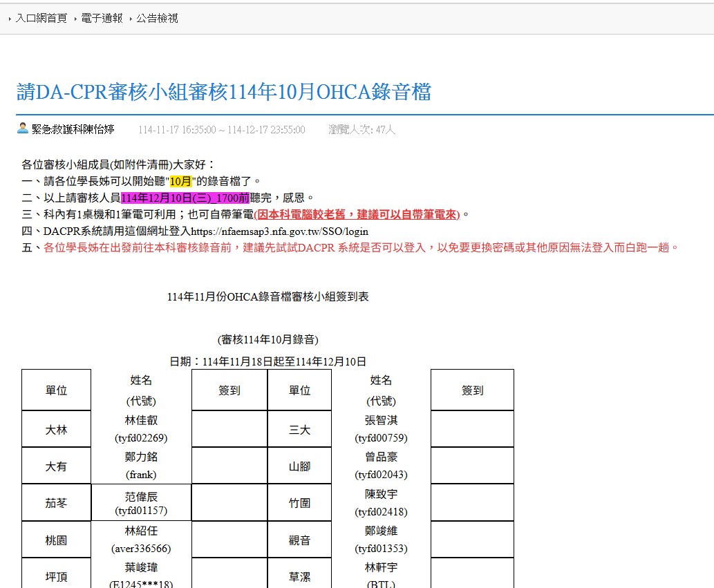The image size is (714, 588).
Task: Click the nfaemsap3 SSO login URL
Action: (279, 231)
